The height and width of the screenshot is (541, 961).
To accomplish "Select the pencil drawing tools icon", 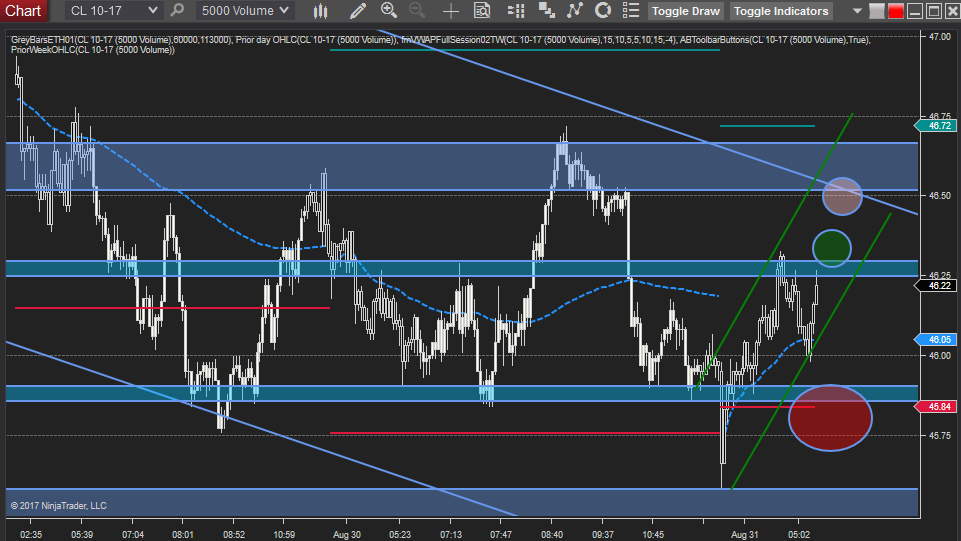I will click(357, 10).
